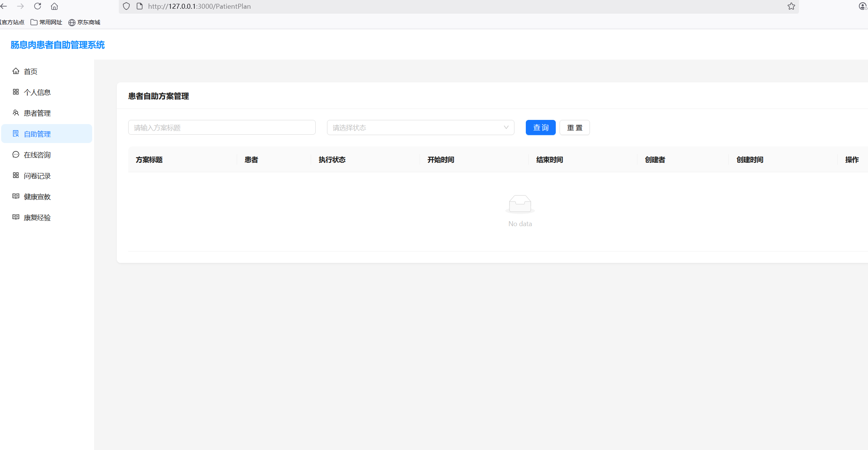This screenshot has width=868, height=450.
Task: Click the book icon beside 康复经验
Action: coord(16,217)
